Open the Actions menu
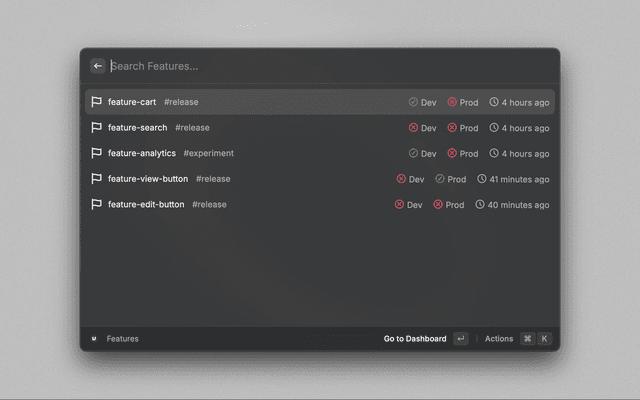 tap(499, 339)
